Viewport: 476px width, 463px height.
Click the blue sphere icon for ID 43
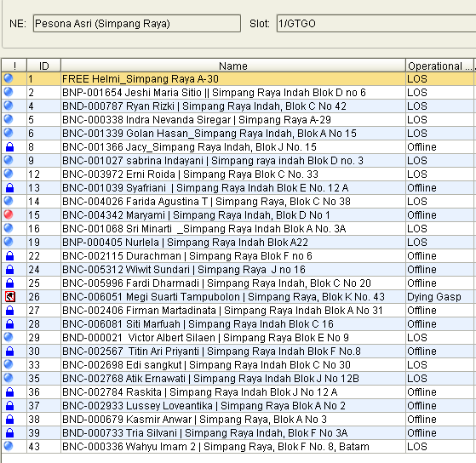(x=9, y=446)
